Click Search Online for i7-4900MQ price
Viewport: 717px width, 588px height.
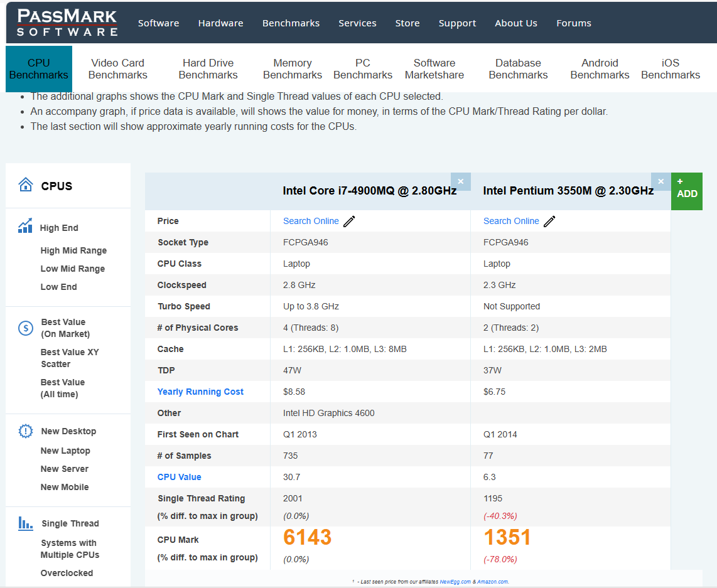coord(311,221)
